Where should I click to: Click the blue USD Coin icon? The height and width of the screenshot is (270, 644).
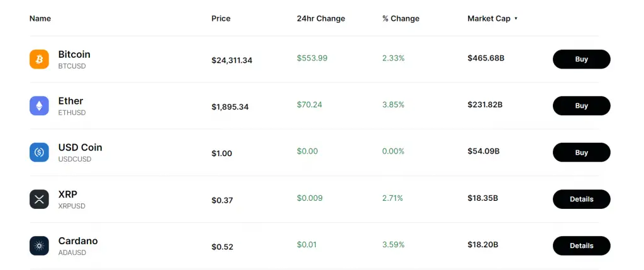pyautogui.click(x=39, y=152)
